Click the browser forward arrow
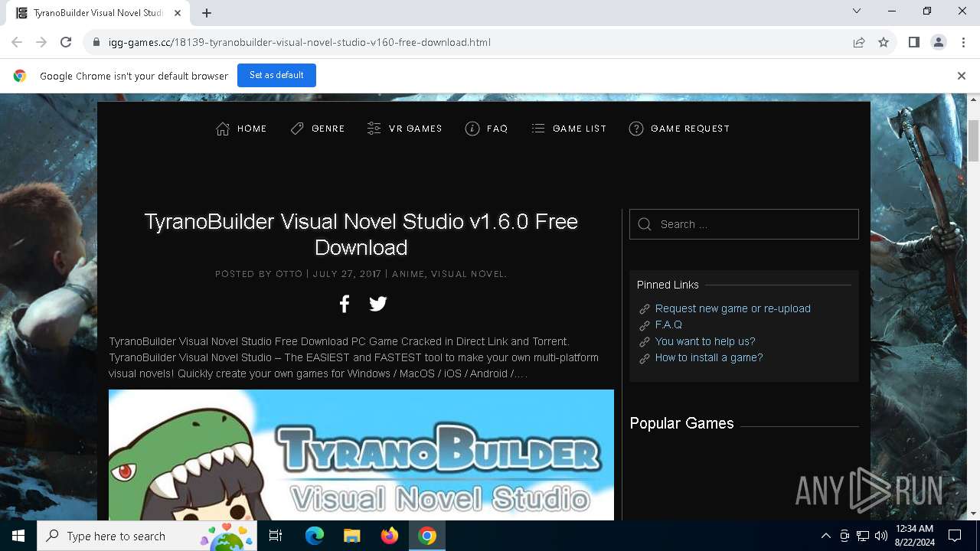Screen dimensions: 980x551 [x=41, y=42]
